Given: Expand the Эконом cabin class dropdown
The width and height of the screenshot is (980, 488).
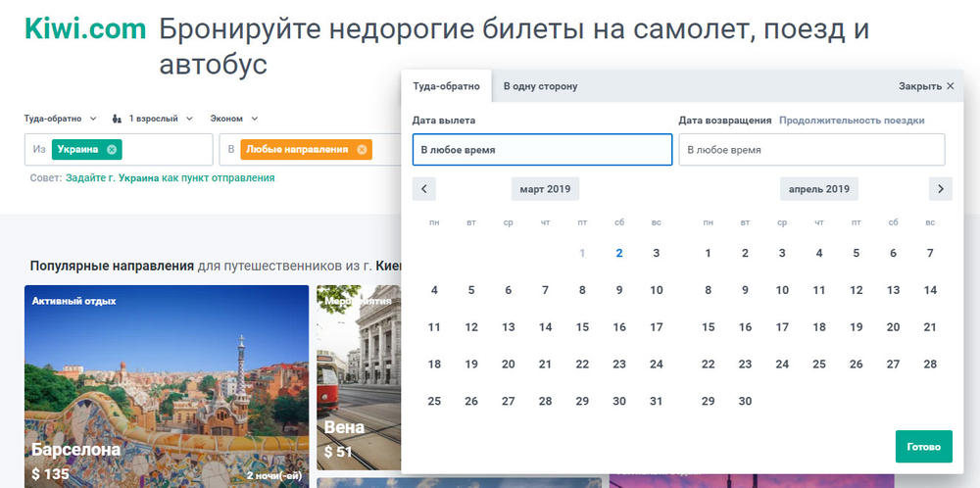Looking at the screenshot, I should tap(234, 119).
